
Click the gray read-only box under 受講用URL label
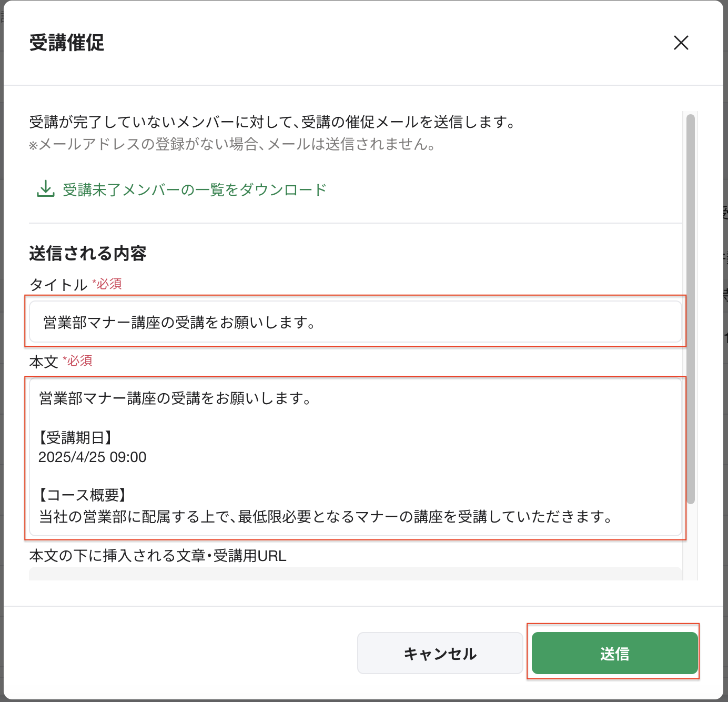pyautogui.click(x=356, y=574)
